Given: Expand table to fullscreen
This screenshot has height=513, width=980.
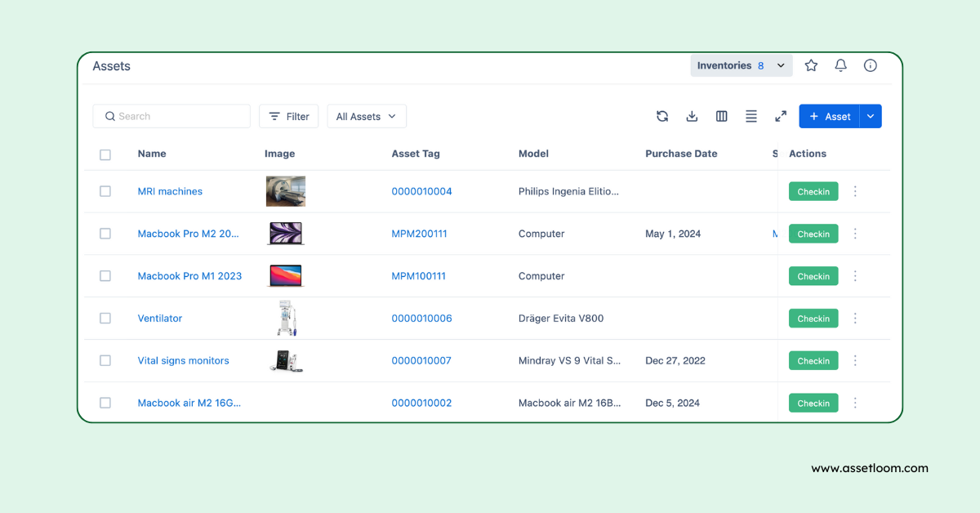Looking at the screenshot, I should [x=781, y=116].
